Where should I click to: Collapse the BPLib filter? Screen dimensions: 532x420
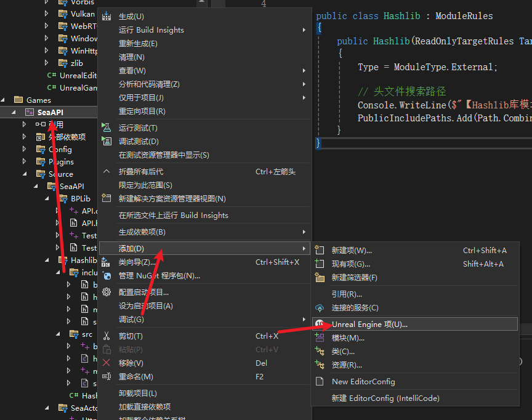click(x=47, y=198)
